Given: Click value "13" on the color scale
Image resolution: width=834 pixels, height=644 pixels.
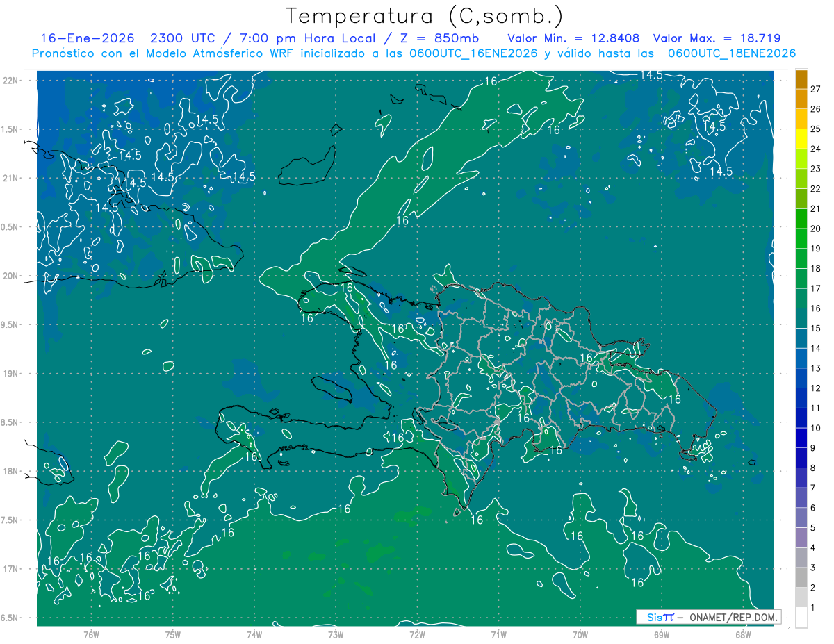Looking at the screenshot, I should (816, 368).
